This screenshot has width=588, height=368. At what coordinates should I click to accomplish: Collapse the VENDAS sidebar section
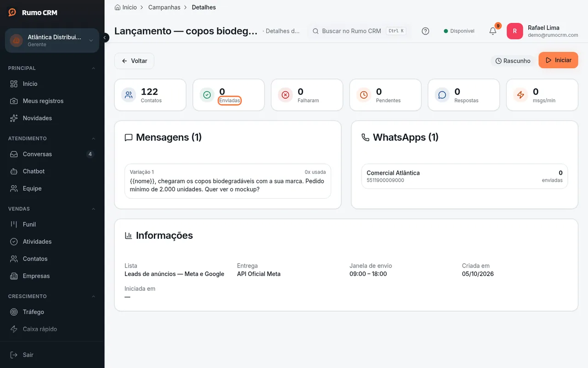[x=94, y=209]
